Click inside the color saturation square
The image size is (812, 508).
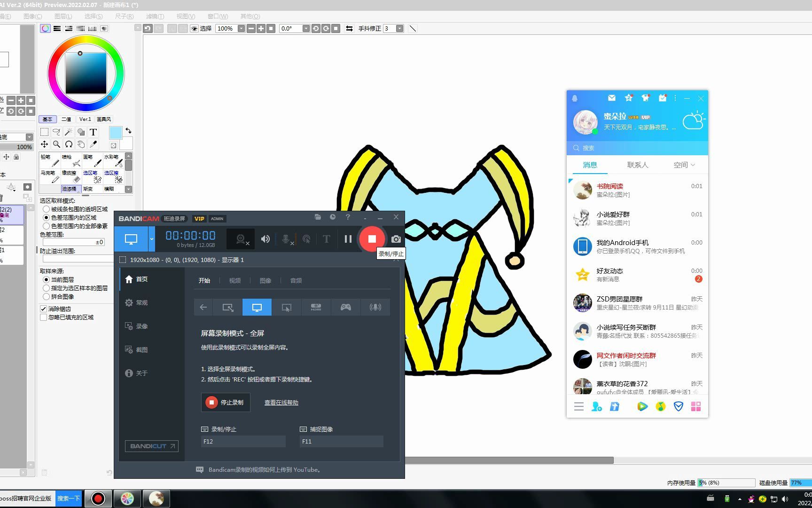click(86, 73)
